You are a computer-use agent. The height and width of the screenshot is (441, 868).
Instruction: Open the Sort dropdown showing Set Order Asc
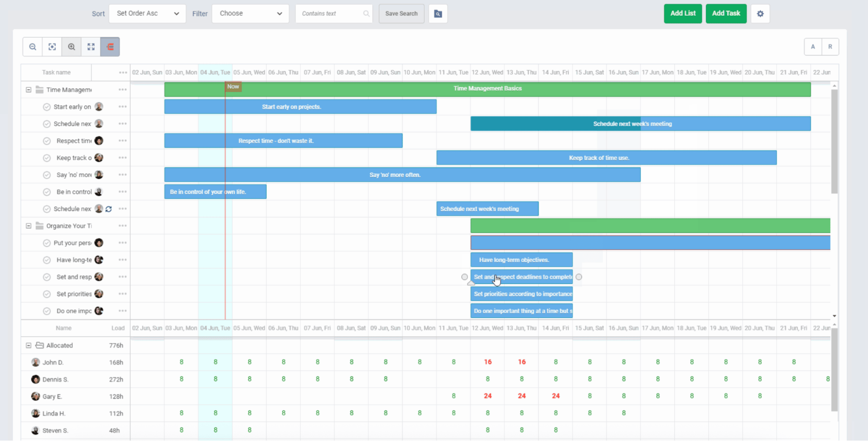[147, 13]
